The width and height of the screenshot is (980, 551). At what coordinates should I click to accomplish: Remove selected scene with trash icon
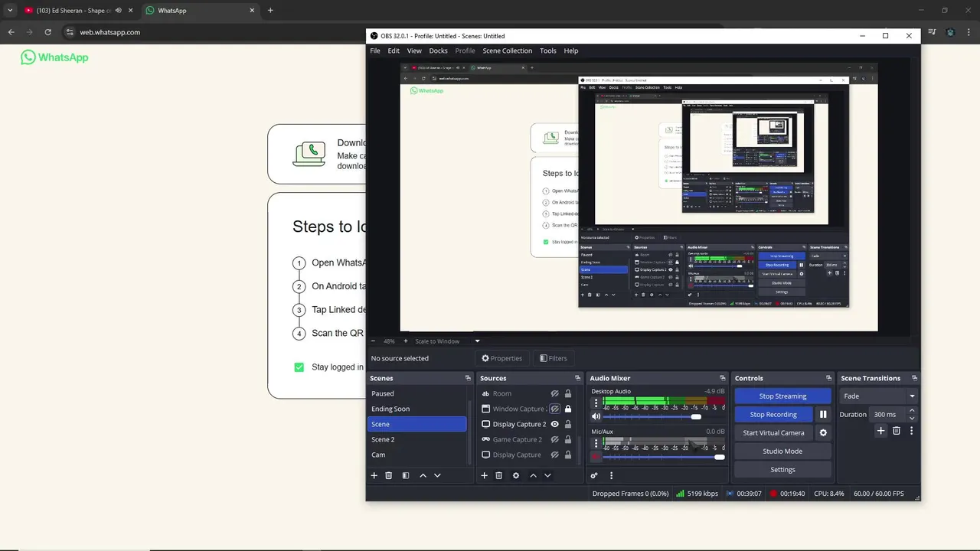coord(389,475)
